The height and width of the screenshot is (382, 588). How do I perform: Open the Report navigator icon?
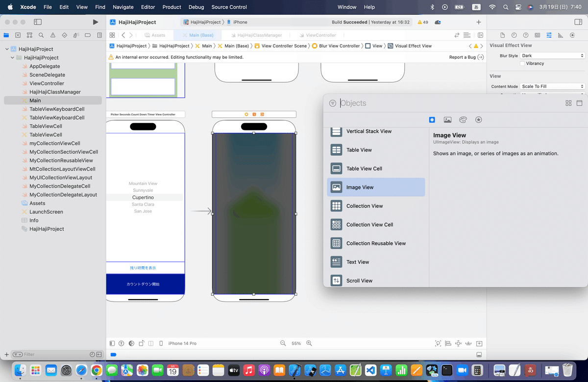click(100, 35)
